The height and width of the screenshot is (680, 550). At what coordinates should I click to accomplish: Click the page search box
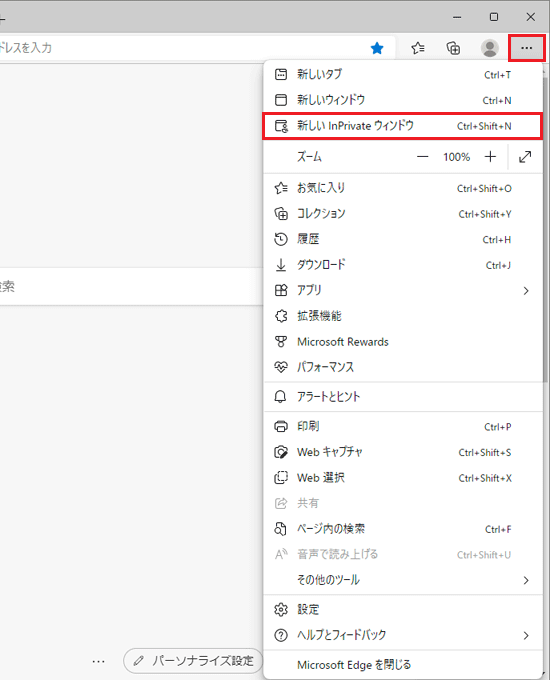coord(131,286)
